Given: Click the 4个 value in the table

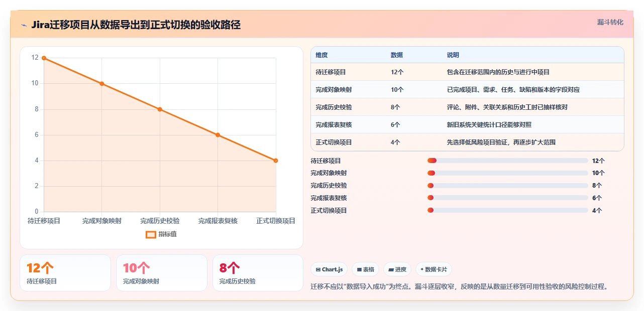Looking at the screenshot, I should (396, 142).
